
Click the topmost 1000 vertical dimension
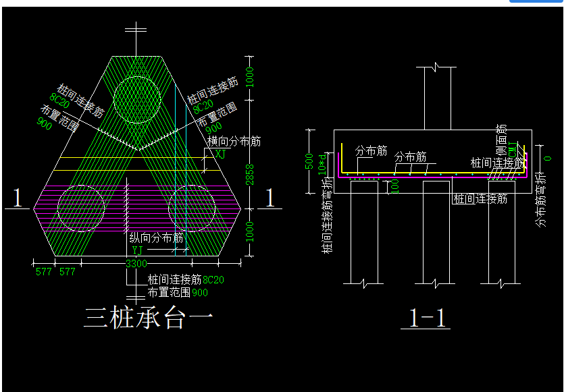click(x=250, y=77)
